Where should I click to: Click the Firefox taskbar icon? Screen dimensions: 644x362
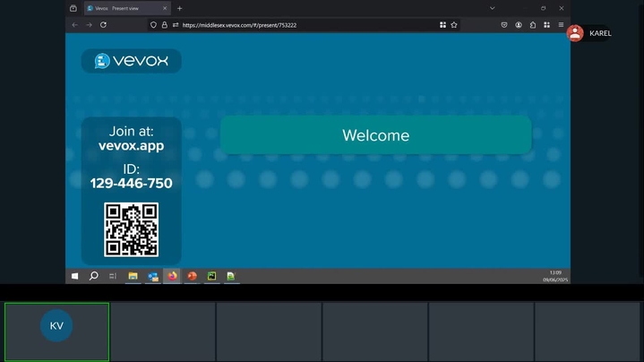tap(173, 276)
